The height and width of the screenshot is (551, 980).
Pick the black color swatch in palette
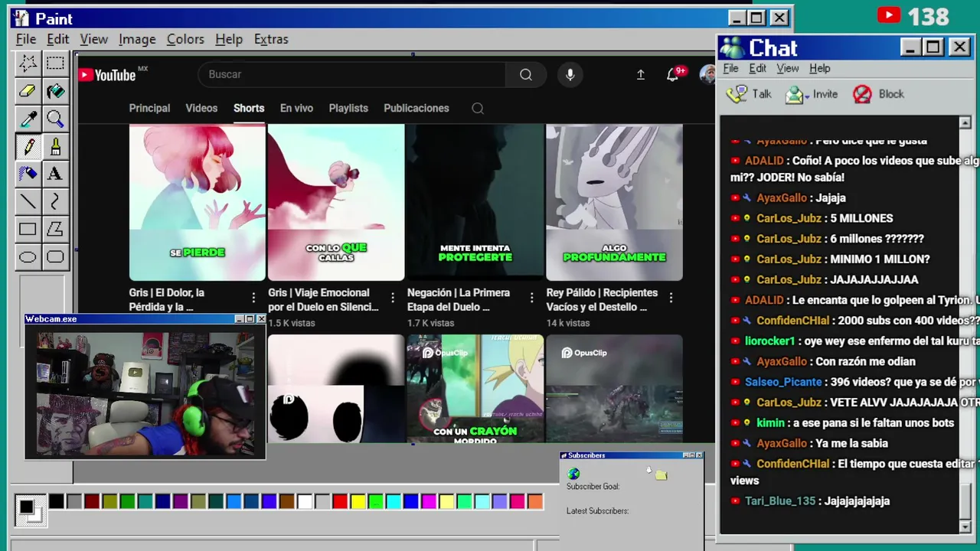tap(57, 502)
